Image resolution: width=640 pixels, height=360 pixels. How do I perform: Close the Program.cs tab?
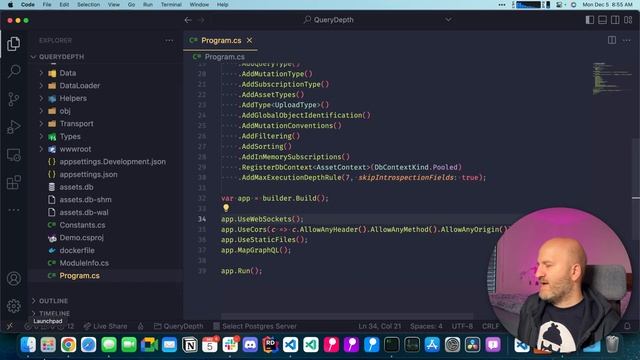(249, 40)
